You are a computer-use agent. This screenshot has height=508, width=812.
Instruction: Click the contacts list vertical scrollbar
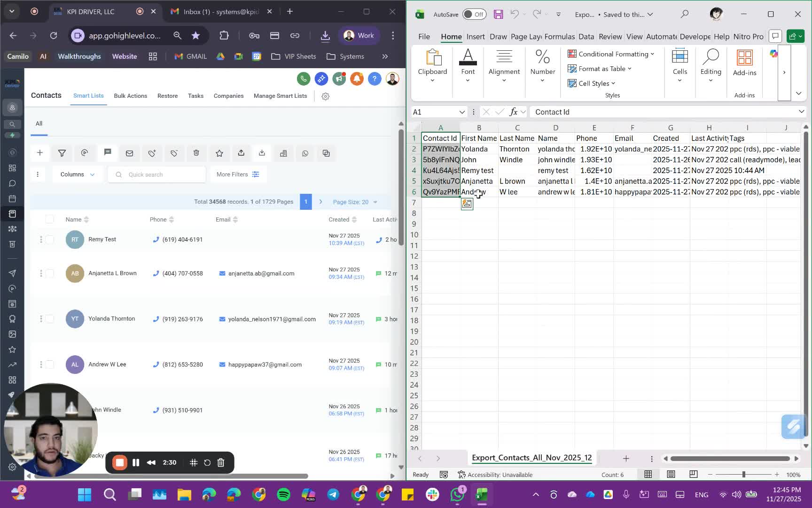coord(401,188)
